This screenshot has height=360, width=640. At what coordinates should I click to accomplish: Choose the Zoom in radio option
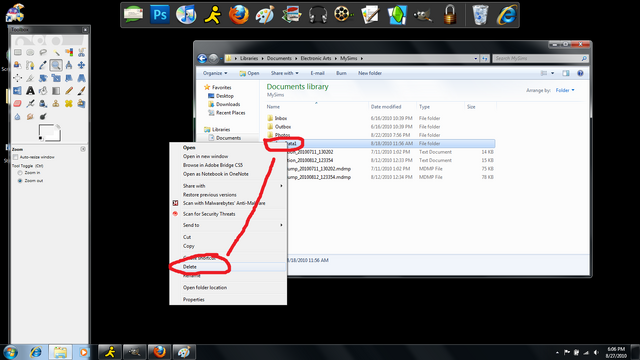point(20,173)
